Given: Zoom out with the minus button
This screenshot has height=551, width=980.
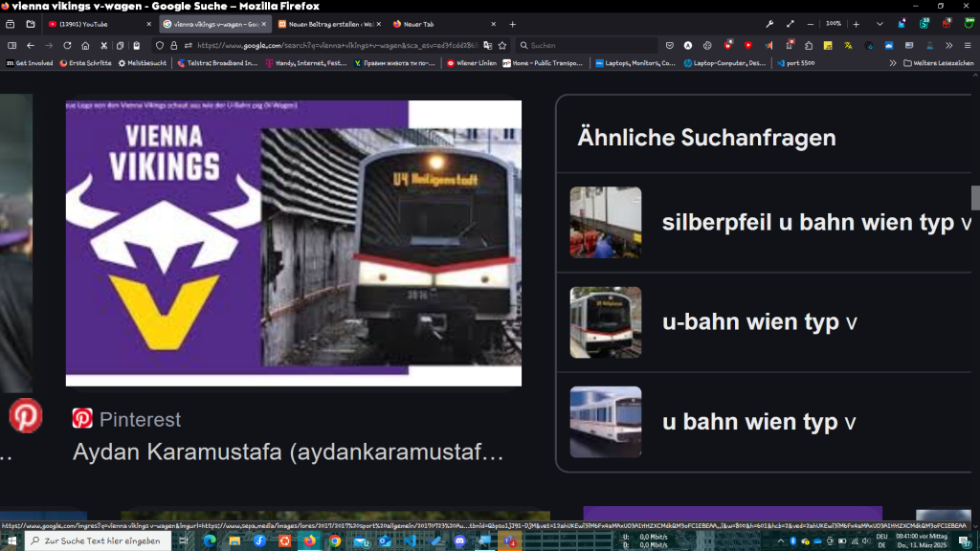Looking at the screenshot, I should pos(810,24).
